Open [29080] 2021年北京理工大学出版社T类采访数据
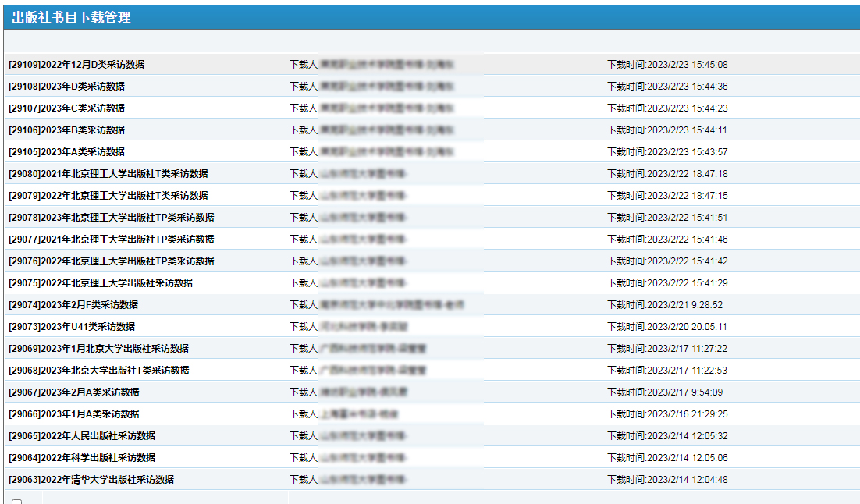Image resolution: width=860 pixels, height=504 pixels. click(x=108, y=174)
